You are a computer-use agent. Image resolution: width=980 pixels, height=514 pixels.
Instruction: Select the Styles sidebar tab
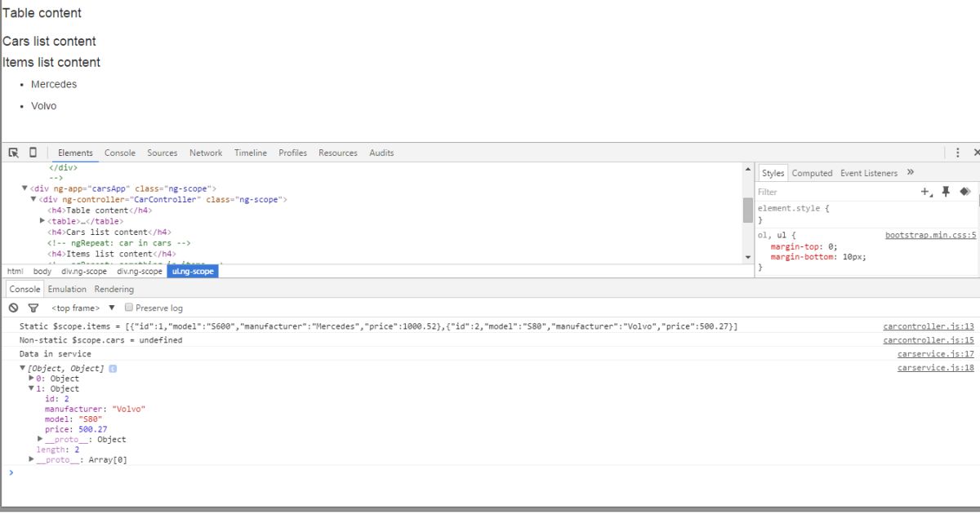click(x=773, y=173)
